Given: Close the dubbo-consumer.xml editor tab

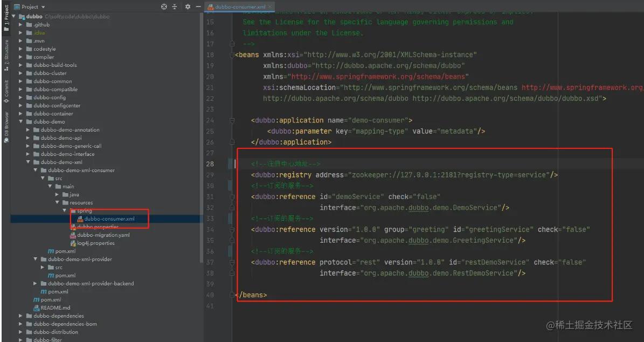Looking at the screenshot, I should pos(270,6).
